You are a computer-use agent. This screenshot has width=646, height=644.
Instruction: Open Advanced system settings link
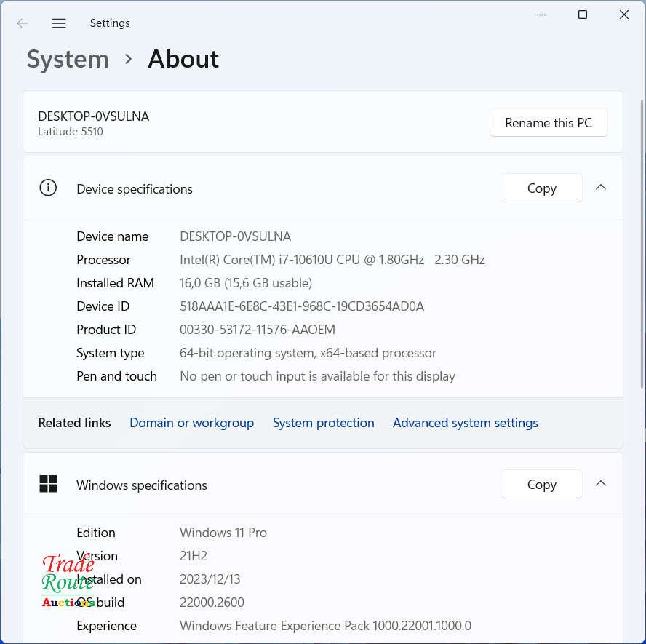[x=465, y=423]
